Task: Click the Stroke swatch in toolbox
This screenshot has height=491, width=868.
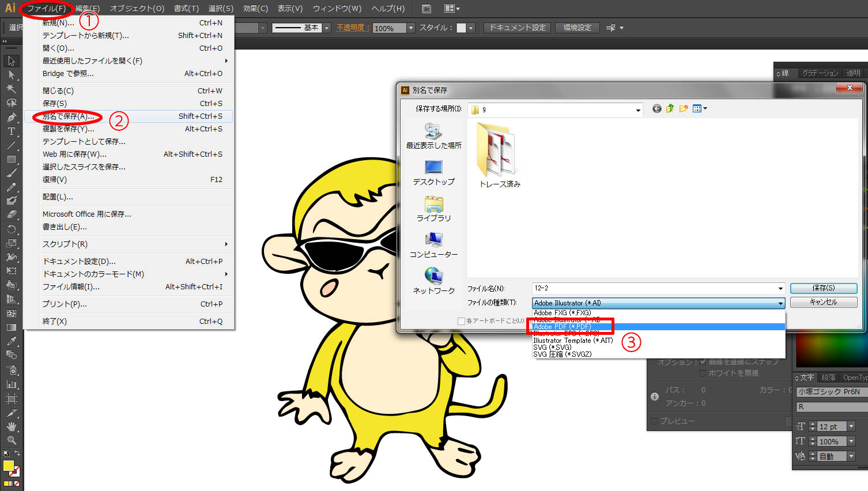Action: click(x=15, y=472)
